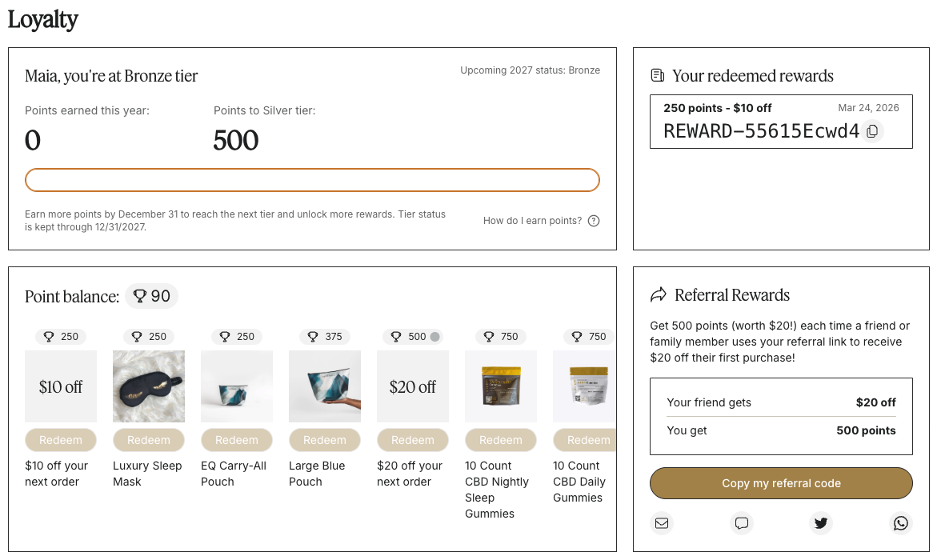Click the $20 off reward tile

pyautogui.click(x=413, y=386)
